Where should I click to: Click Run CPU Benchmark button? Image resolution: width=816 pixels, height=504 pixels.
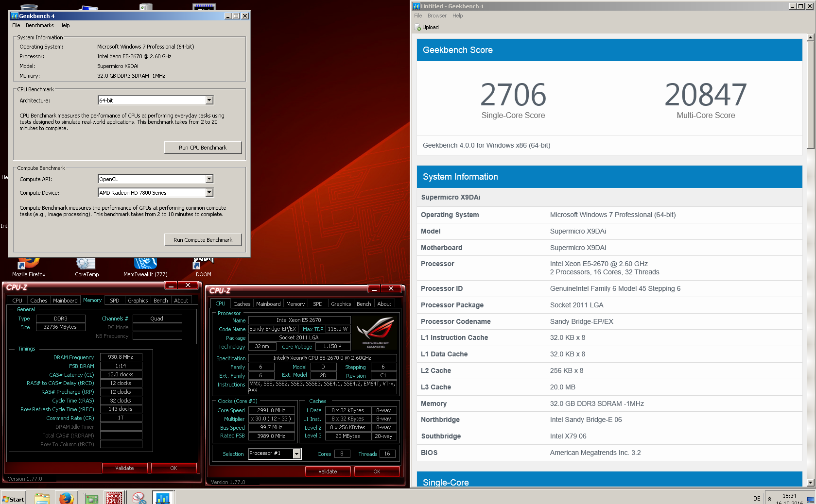tap(203, 148)
